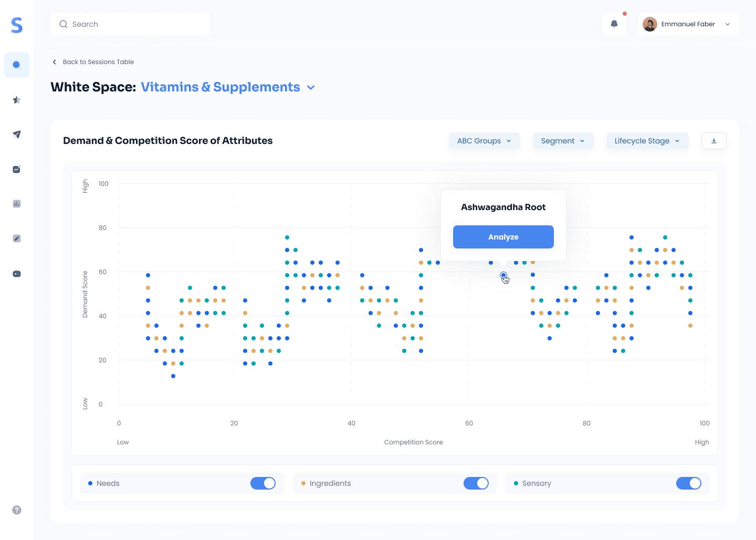The image size is (756, 540).
Task: Click the Ashwagandha Root data point under the cursor
Action: click(503, 275)
